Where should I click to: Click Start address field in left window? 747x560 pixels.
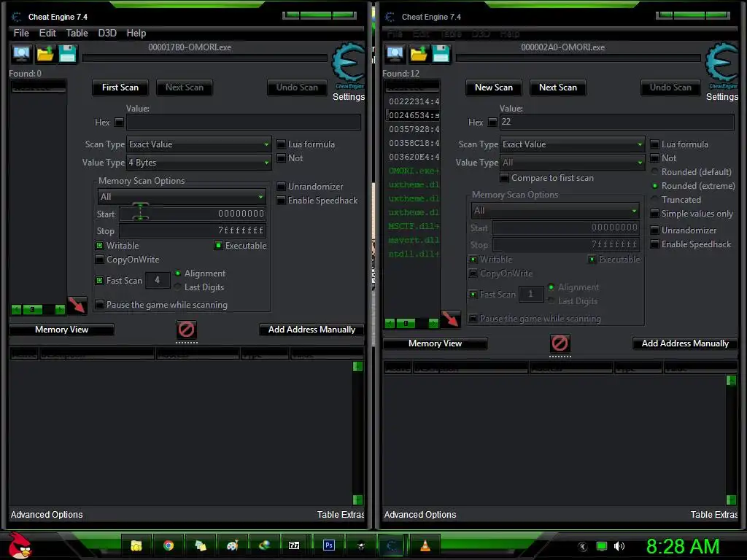pyautogui.click(x=193, y=214)
